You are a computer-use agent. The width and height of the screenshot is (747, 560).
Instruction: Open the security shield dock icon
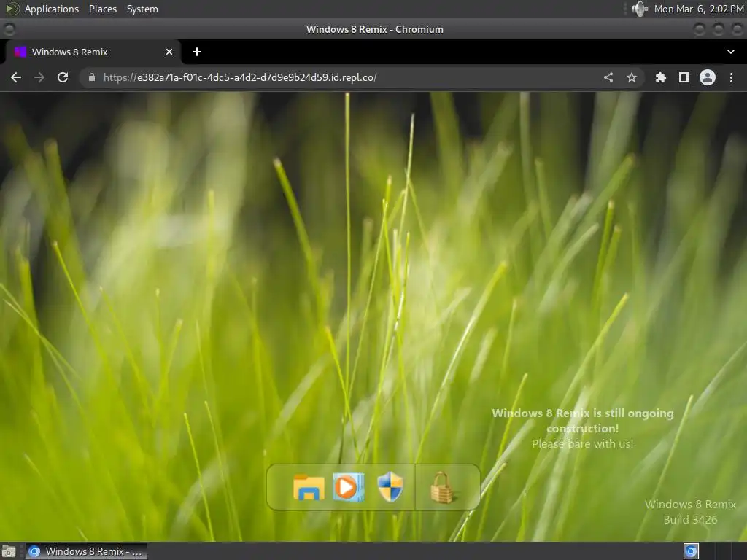(x=390, y=487)
